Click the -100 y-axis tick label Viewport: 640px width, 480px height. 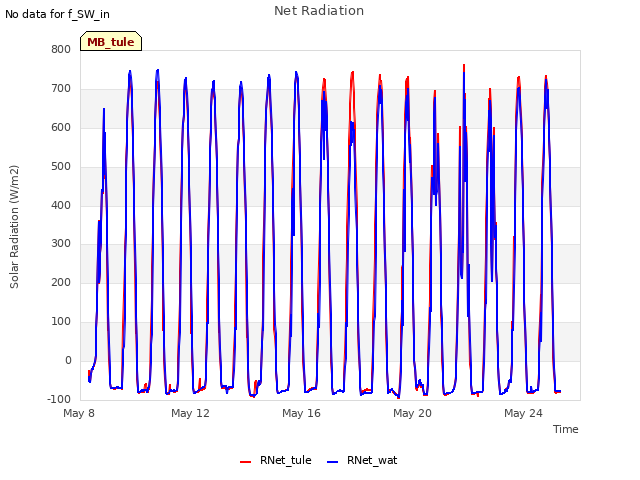point(59,399)
